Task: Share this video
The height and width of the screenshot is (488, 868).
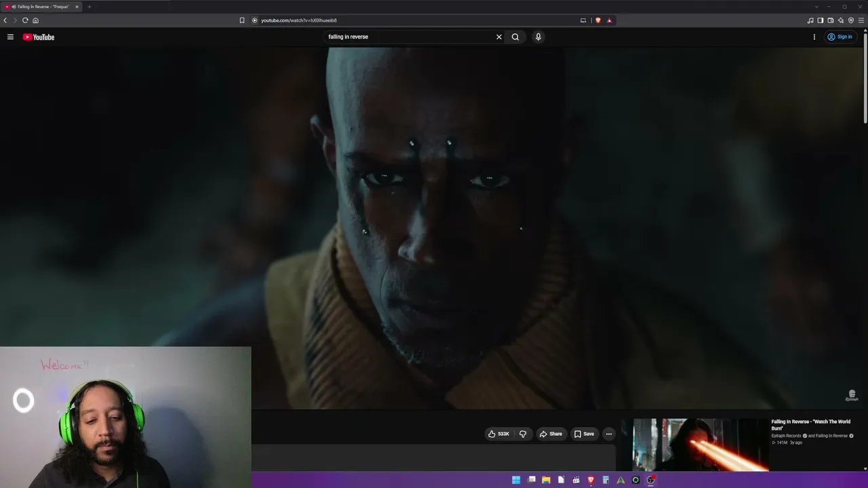Action: (x=551, y=434)
